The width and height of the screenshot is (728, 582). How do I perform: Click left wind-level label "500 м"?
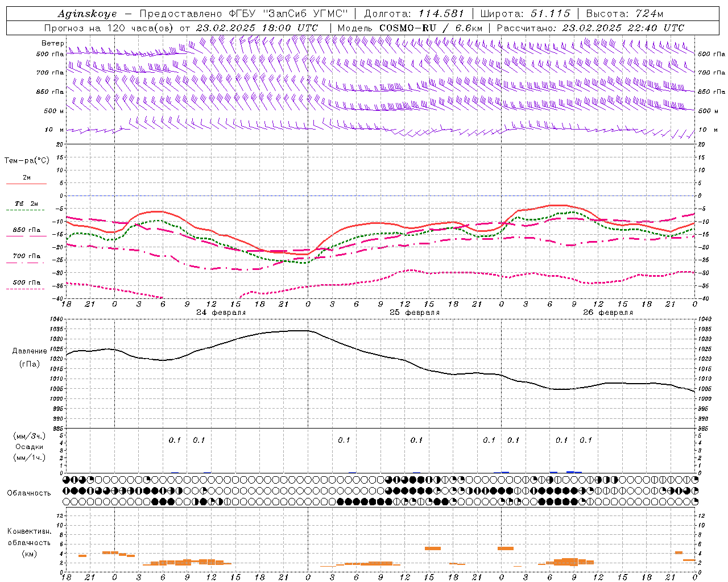click(x=54, y=111)
